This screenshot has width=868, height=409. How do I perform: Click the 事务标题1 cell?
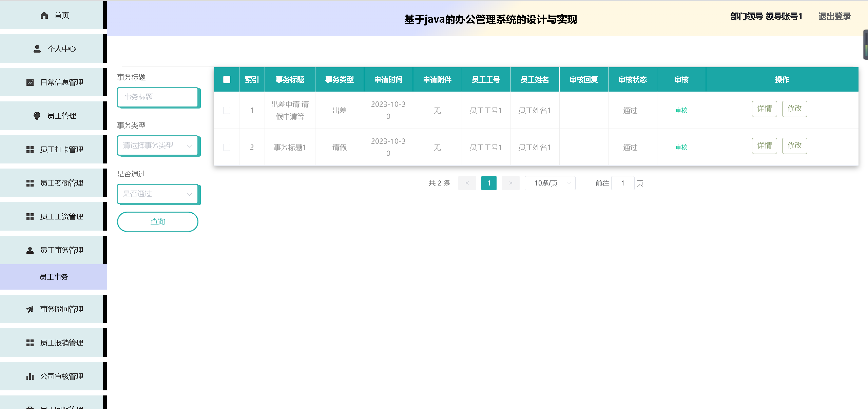tap(290, 147)
